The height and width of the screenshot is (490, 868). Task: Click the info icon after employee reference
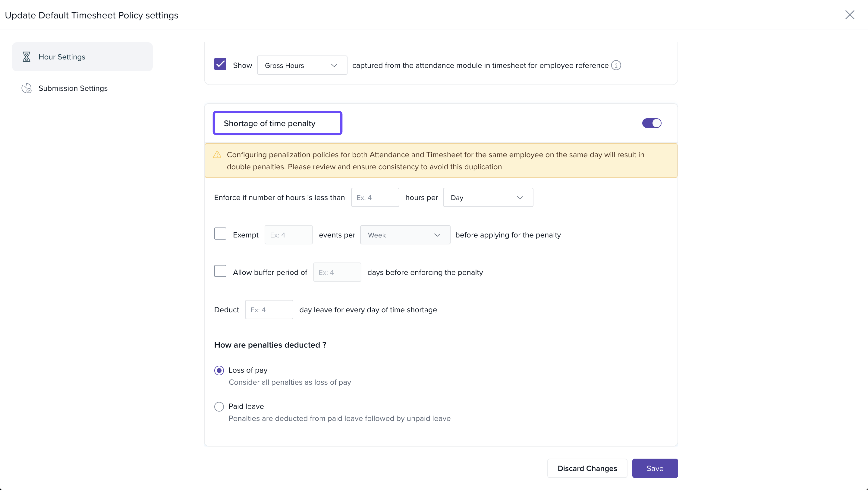[616, 65]
